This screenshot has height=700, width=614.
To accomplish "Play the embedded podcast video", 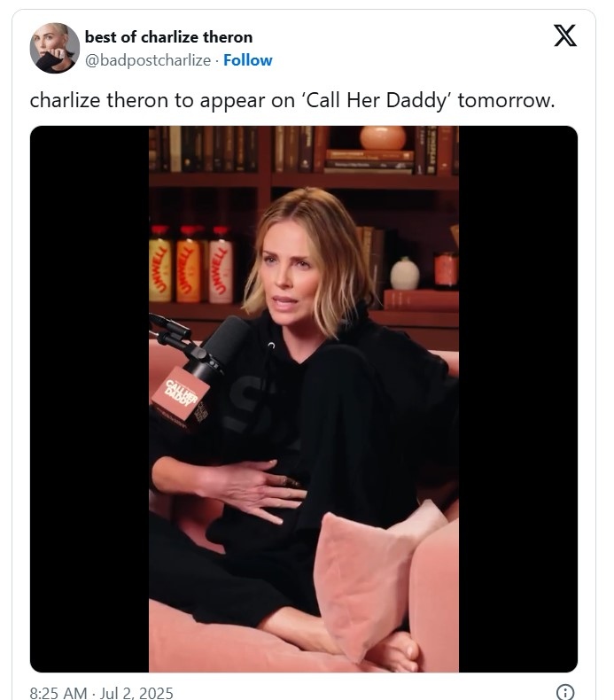I will [x=304, y=399].
